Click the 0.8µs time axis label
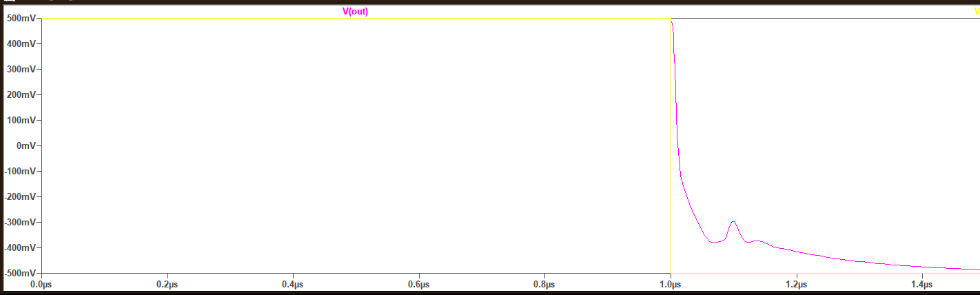The image size is (980, 295). coord(544,285)
